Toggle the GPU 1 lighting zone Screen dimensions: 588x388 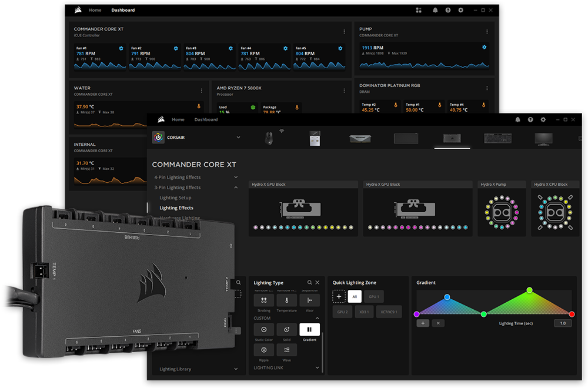(374, 296)
